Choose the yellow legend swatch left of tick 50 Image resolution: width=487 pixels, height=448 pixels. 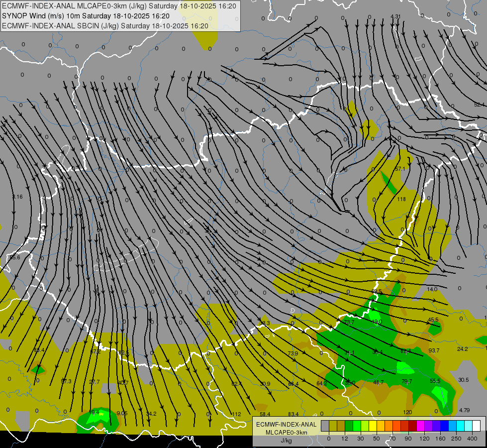click(373, 426)
